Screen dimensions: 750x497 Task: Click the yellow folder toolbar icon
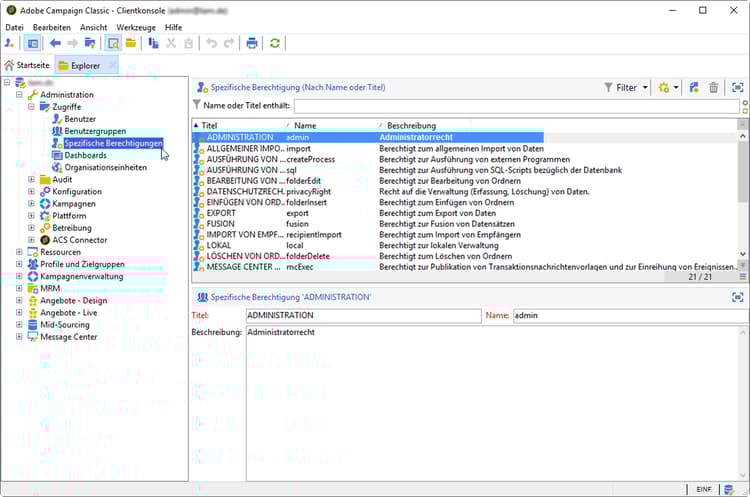click(x=131, y=44)
